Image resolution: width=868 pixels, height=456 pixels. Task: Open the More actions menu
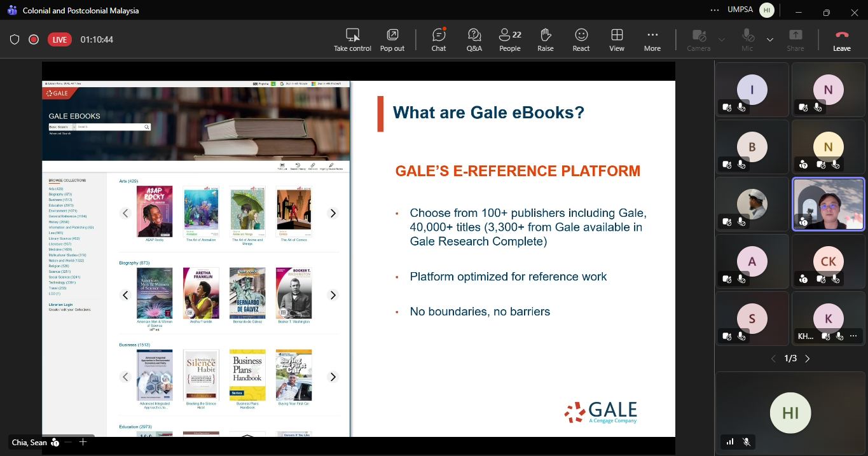pyautogui.click(x=652, y=39)
